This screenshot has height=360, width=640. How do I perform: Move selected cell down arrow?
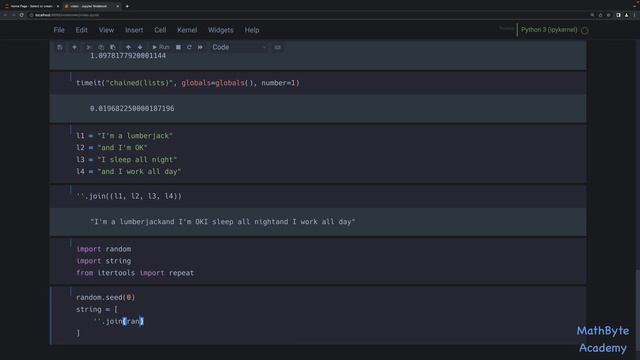point(140,47)
